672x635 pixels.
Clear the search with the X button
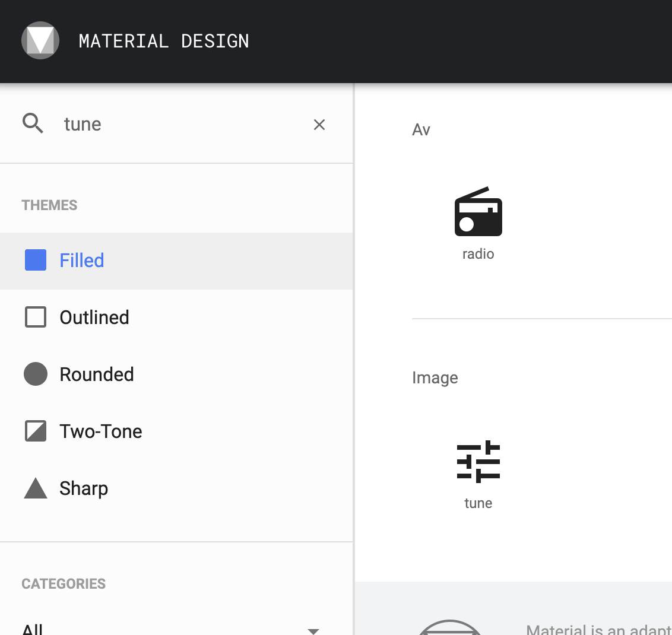tap(319, 125)
